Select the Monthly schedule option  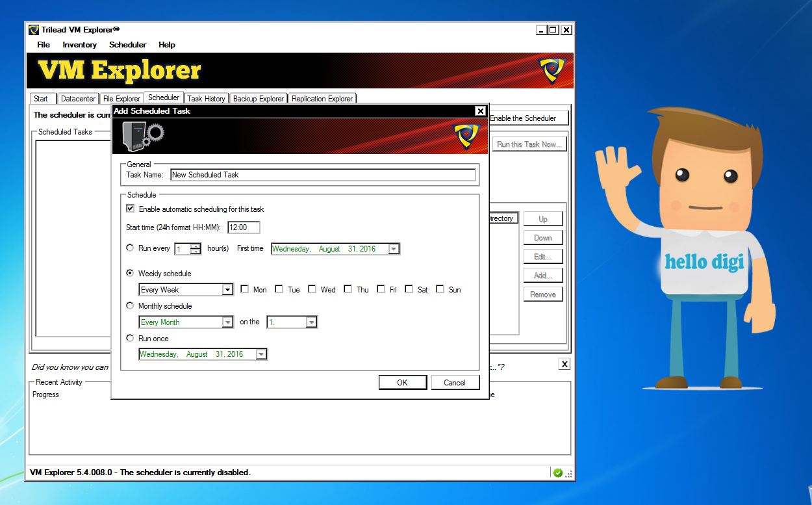(x=130, y=305)
